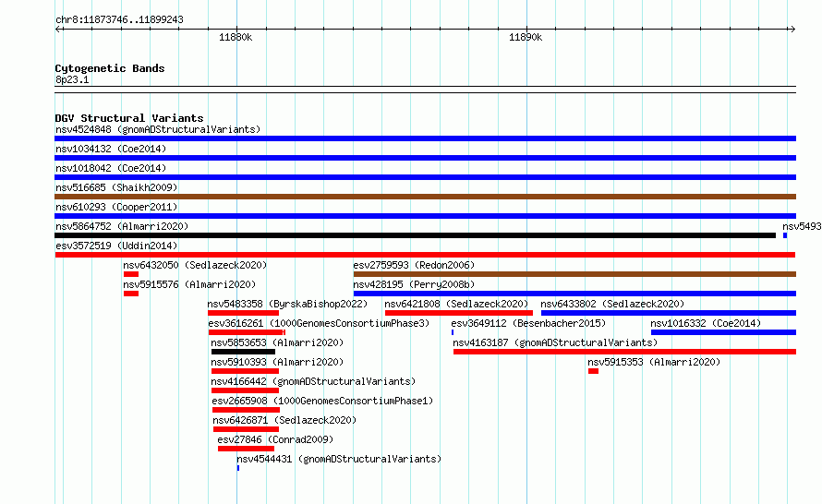Image resolution: width=822 pixels, height=504 pixels.
Task: Select small red bar under nsv6432050
Action: click(131, 274)
